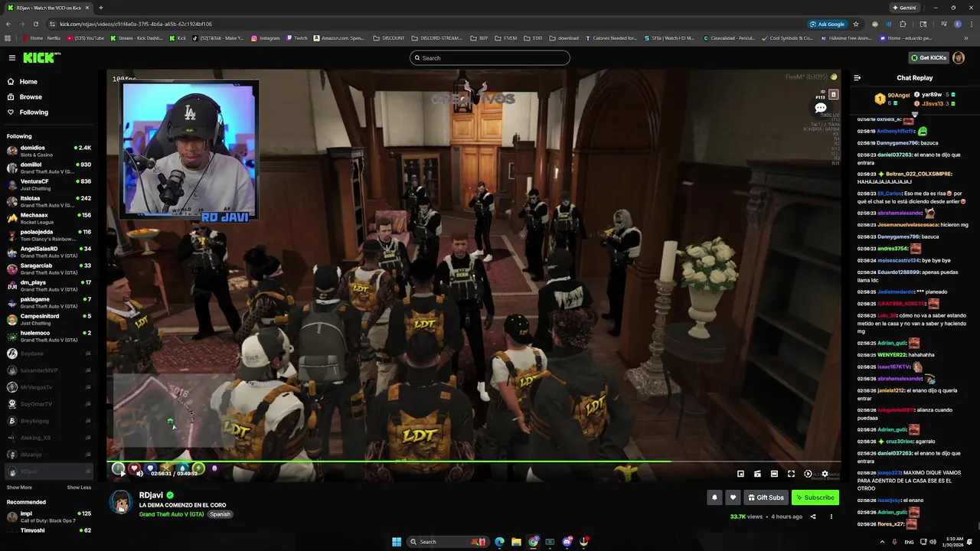
Task: Open Microsoft Edge from taskbar
Action: (499, 542)
